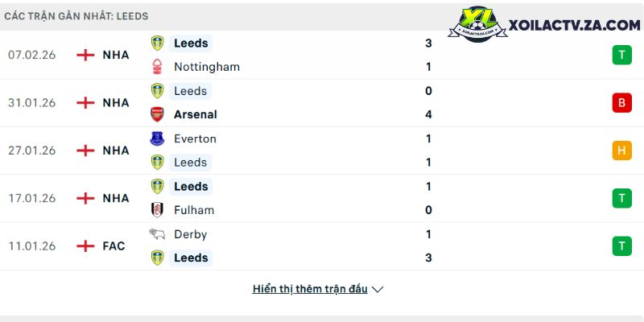
Task: Click the orange H draw badge
Action: click(x=621, y=151)
